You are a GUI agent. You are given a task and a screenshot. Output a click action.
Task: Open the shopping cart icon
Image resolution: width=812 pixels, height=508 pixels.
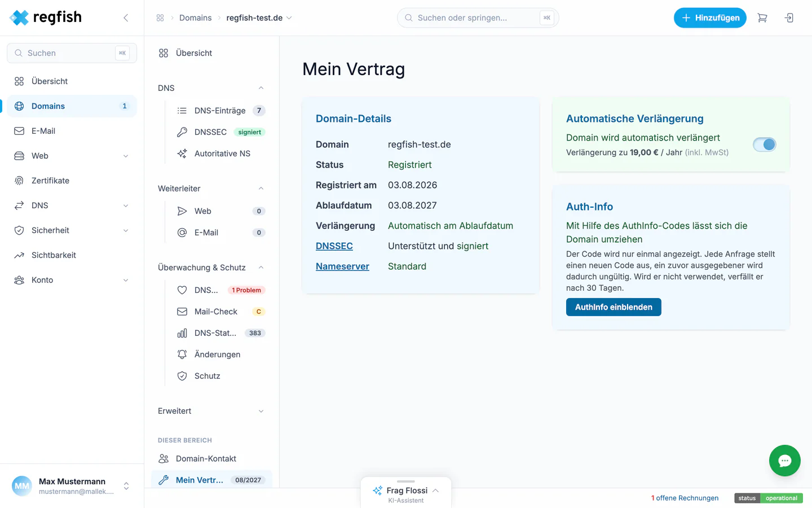pyautogui.click(x=762, y=18)
